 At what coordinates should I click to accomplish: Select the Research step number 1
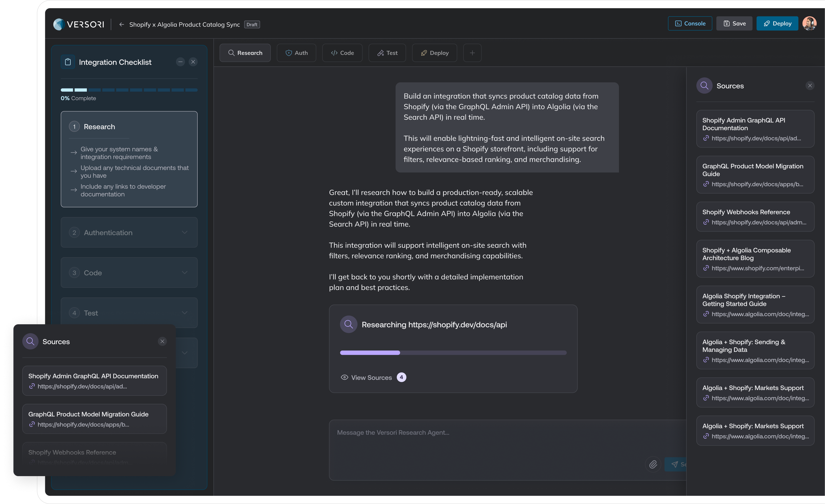tap(74, 126)
